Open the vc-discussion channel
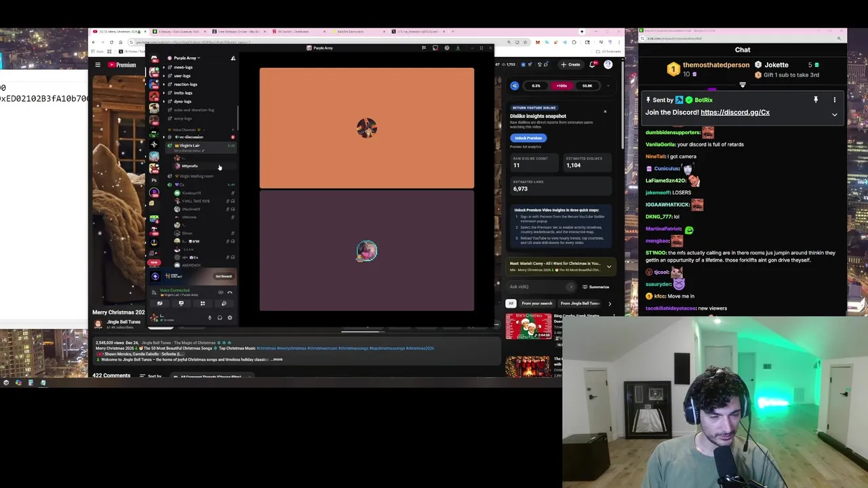 point(191,137)
